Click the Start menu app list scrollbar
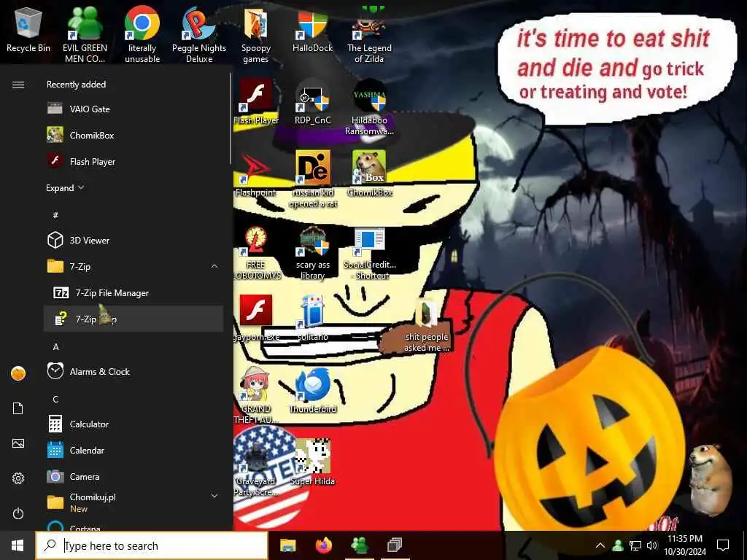747x560 pixels. (231, 118)
